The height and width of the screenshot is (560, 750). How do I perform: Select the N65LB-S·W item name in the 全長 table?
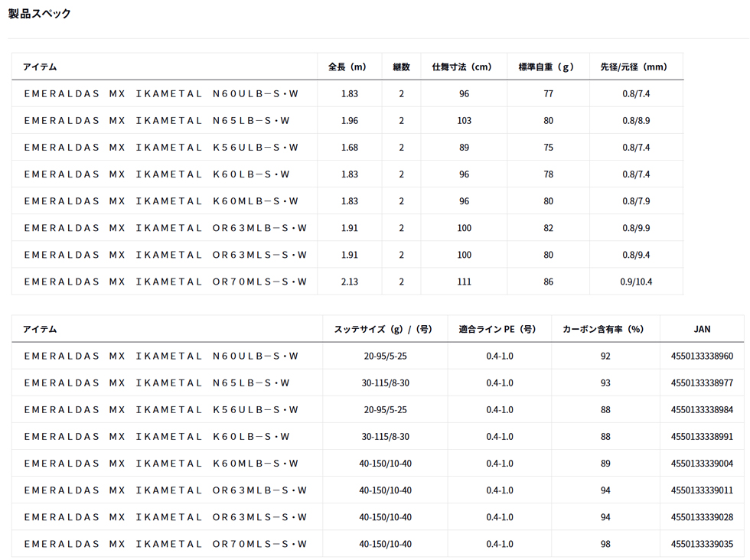(157, 121)
